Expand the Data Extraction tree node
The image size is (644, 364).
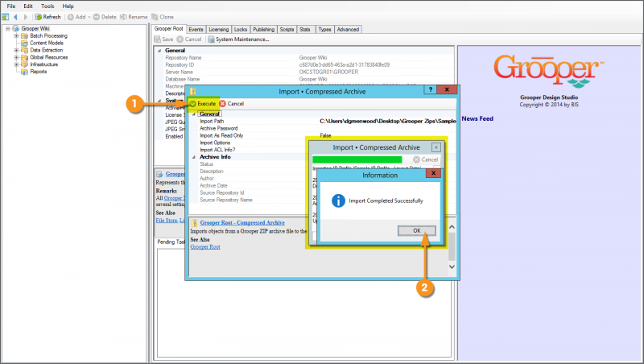(16, 50)
